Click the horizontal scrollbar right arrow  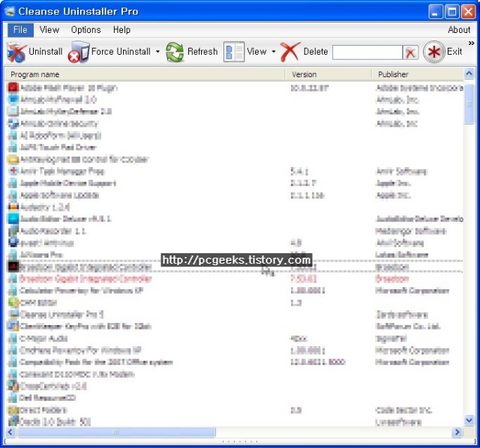coord(457,432)
